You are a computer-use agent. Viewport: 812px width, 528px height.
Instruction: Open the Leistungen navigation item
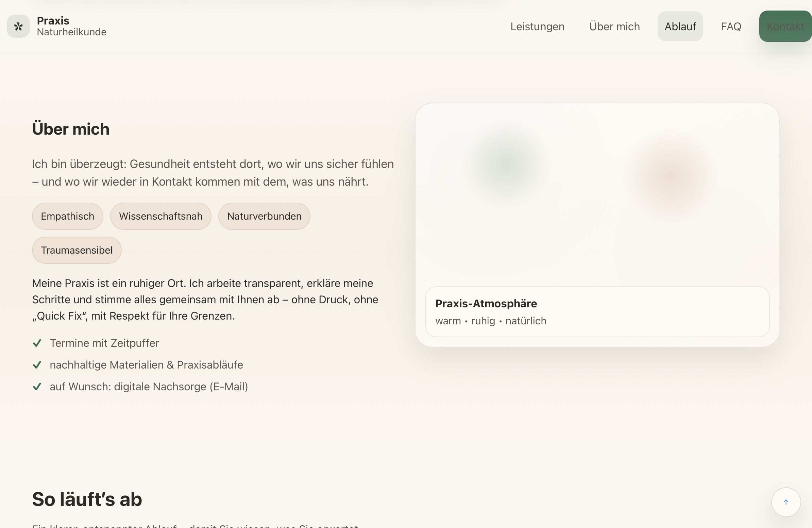tap(537, 26)
